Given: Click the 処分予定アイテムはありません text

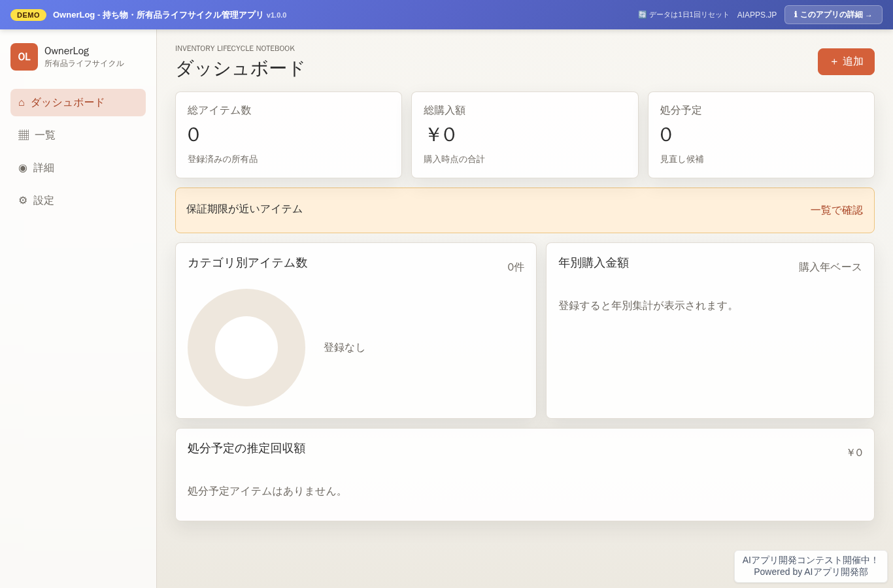Looking at the screenshot, I should (x=267, y=491).
